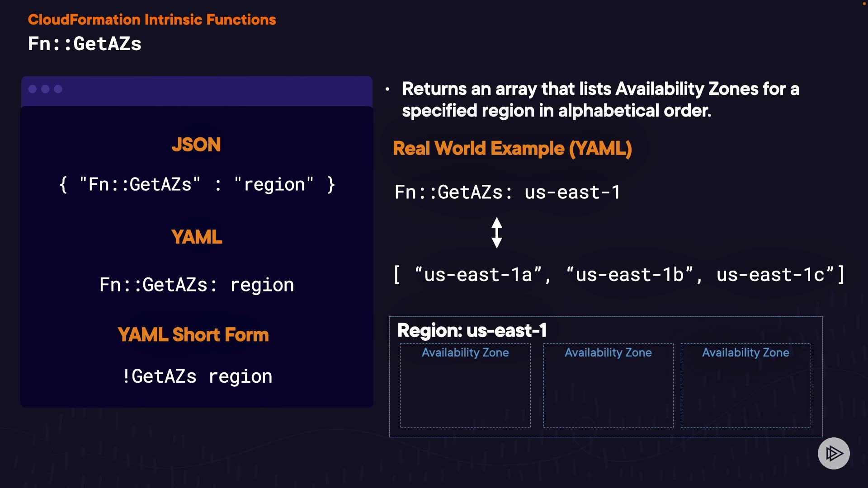Click the JSON heading

[196, 145]
